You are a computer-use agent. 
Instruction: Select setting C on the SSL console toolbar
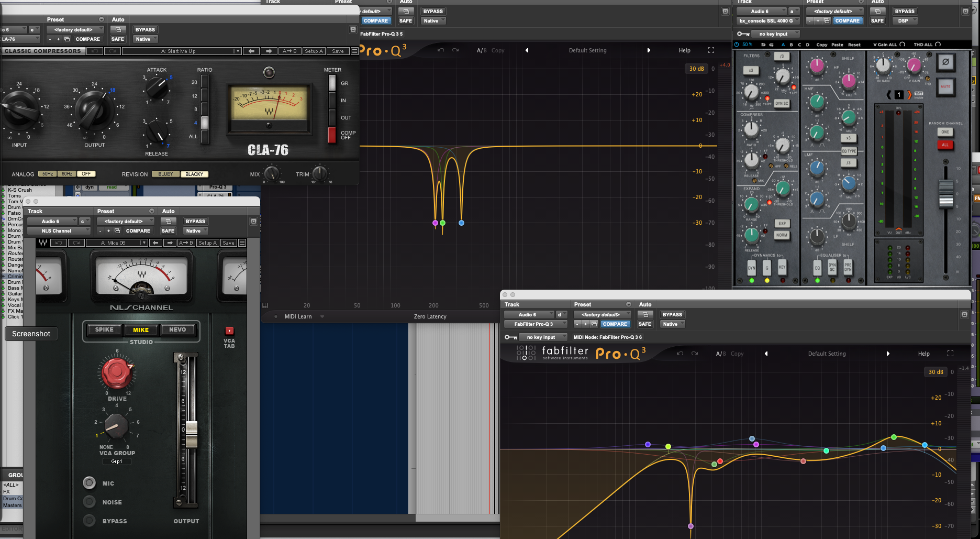(799, 45)
